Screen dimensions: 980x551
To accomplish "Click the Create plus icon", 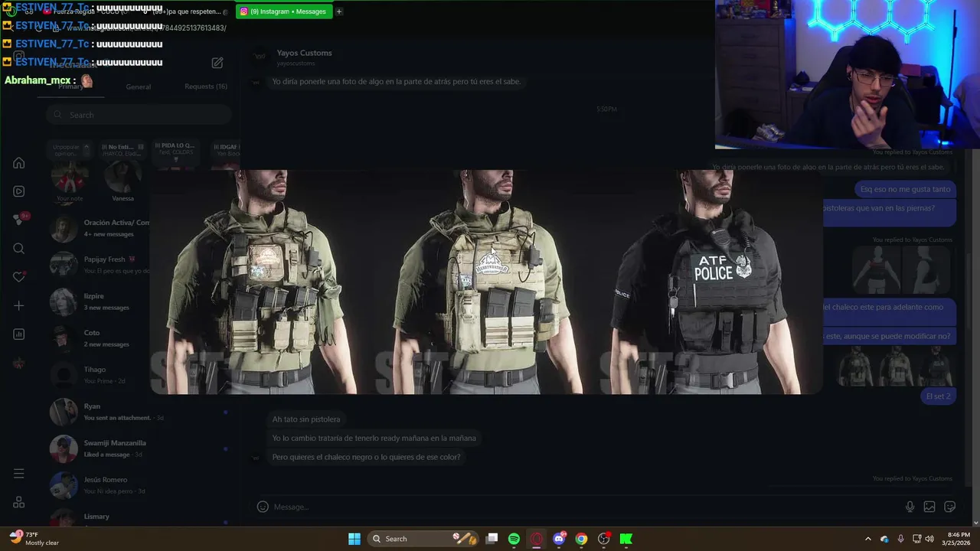I will coord(19,305).
